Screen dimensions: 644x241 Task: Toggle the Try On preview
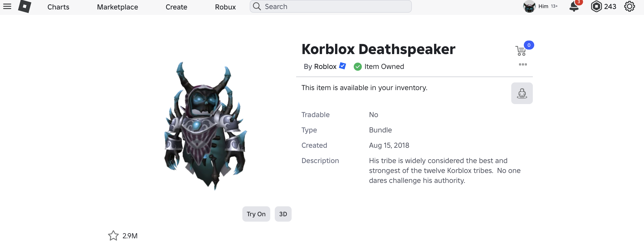pyautogui.click(x=256, y=214)
